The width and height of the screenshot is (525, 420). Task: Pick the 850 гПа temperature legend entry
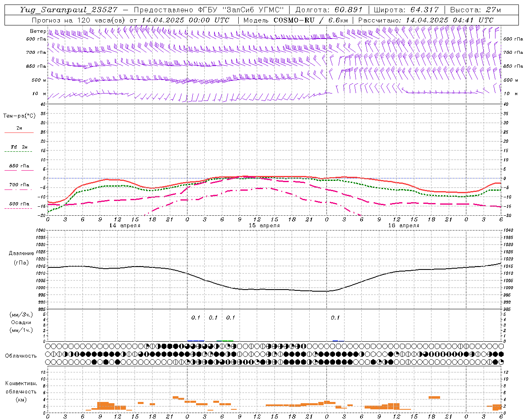19,166
